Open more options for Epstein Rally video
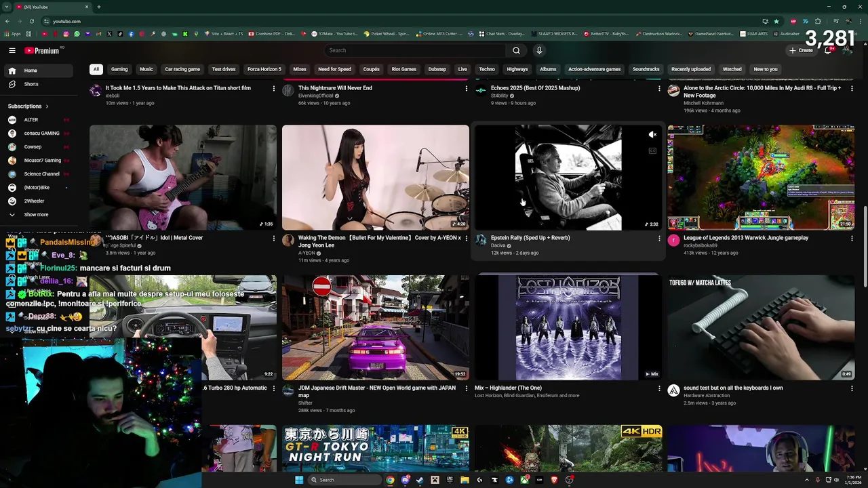 tap(659, 238)
